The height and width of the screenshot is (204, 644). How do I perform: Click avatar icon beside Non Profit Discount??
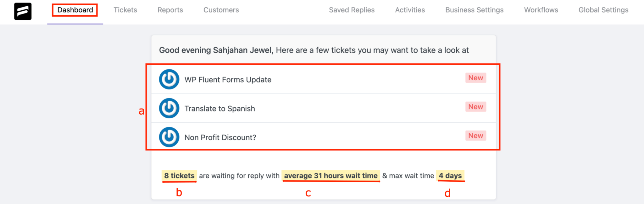pos(169,137)
